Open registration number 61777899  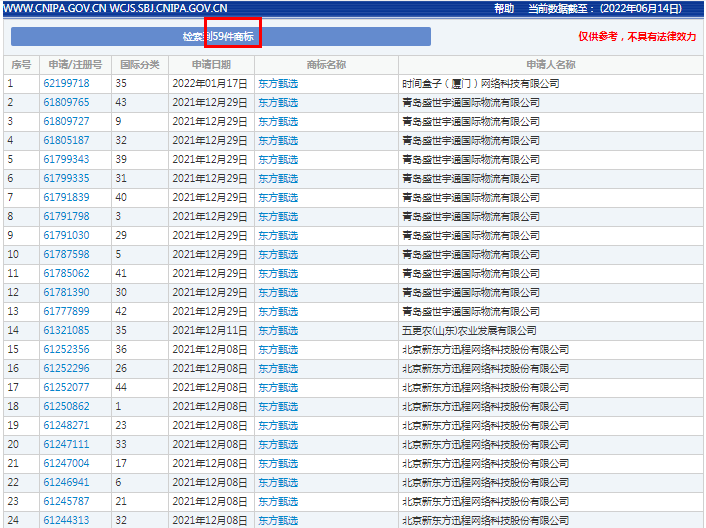tap(66, 311)
